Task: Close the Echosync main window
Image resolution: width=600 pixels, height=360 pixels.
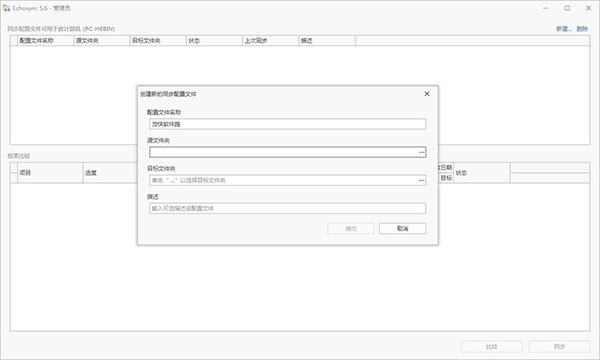Action: (x=589, y=8)
